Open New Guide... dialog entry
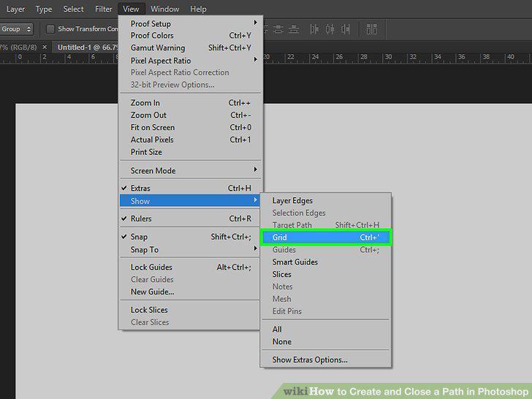This screenshot has height=399, width=532. point(191,292)
